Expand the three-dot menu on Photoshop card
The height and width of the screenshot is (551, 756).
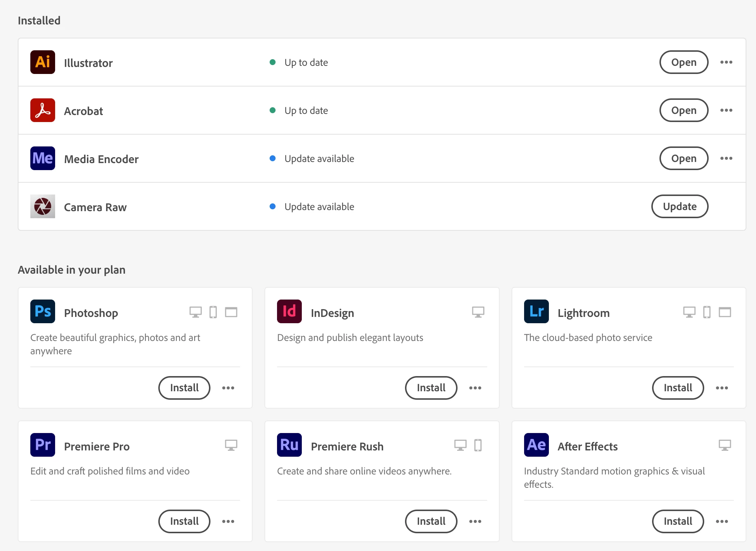[228, 388]
